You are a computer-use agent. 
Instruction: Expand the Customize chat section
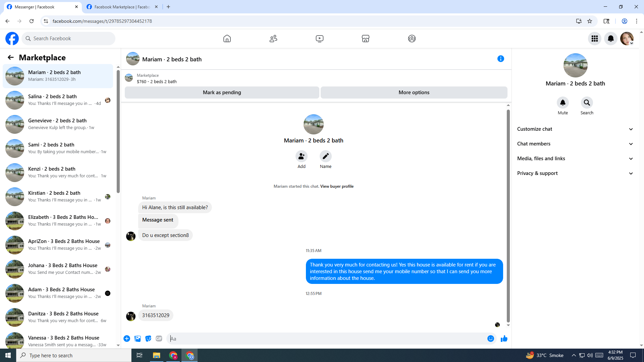click(575, 129)
